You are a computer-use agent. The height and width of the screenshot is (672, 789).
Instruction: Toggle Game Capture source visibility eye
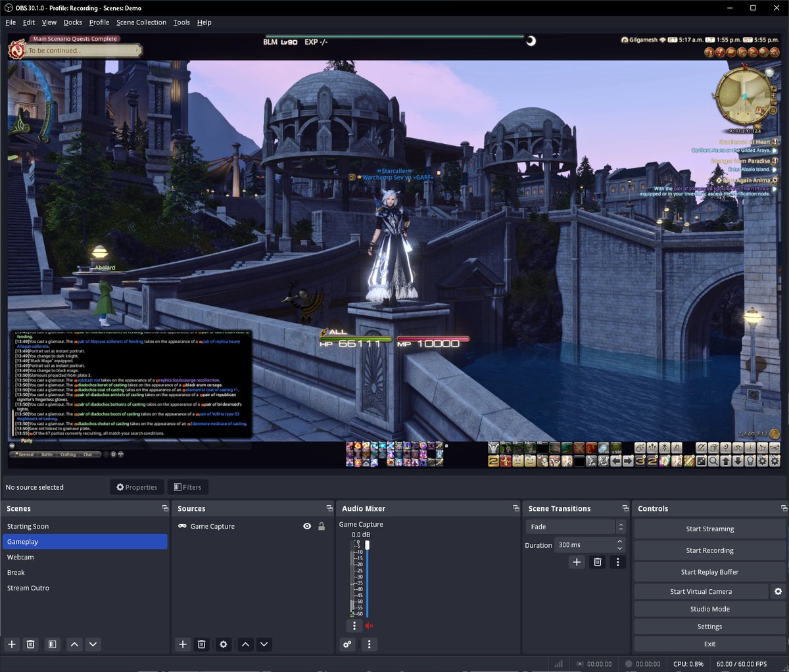[x=307, y=526]
